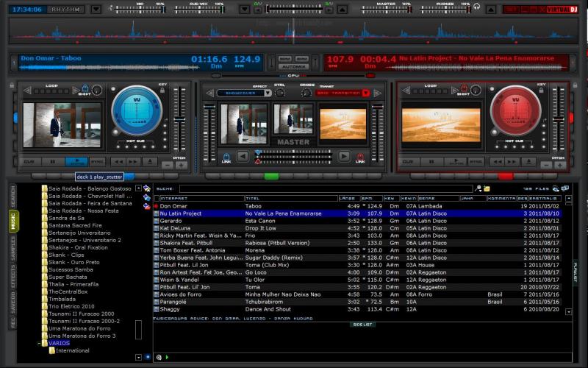
Task: Select previous video effect arrow
Action: coord(210,93)
